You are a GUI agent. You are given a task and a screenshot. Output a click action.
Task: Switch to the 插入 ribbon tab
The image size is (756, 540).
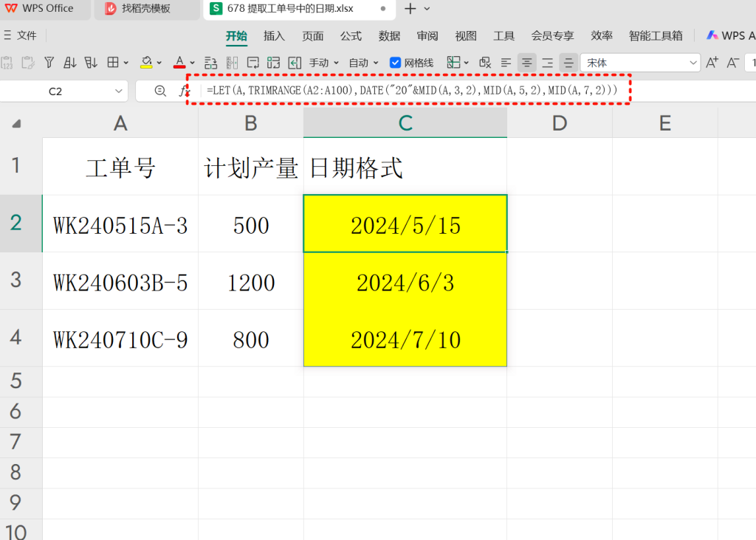click(x=275, y=35)
